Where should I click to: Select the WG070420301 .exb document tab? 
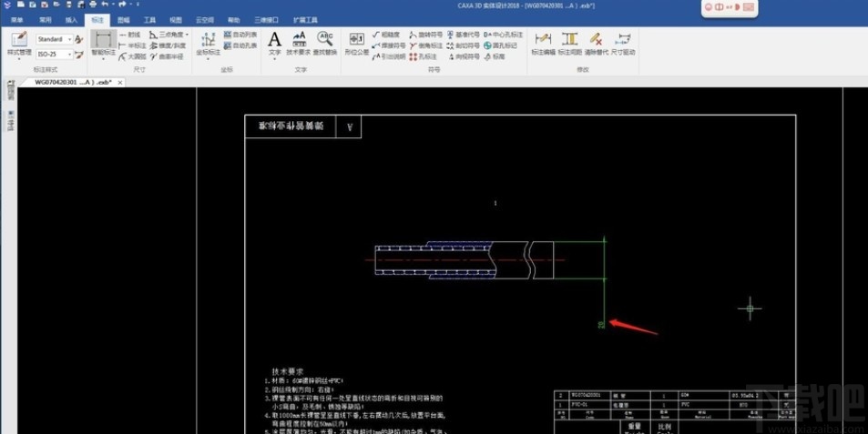tap(73, 83)
